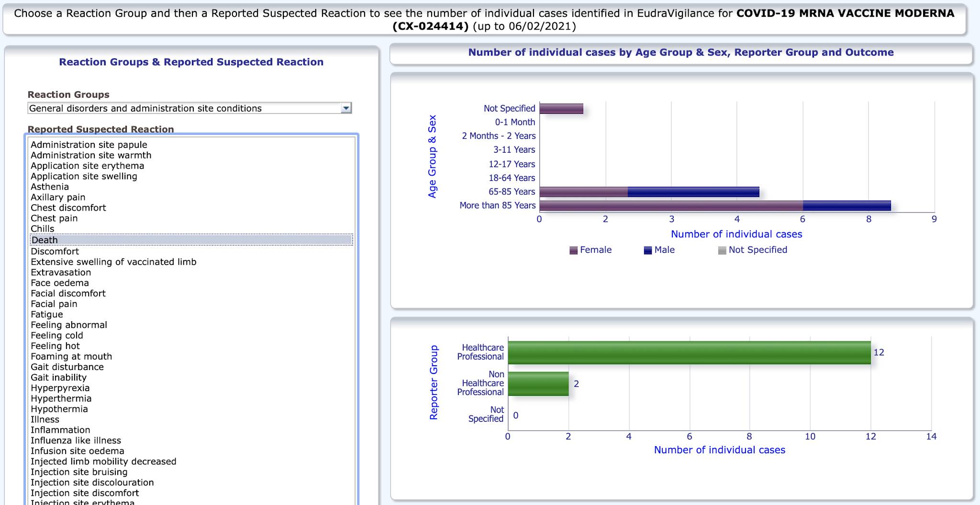Image resolution: width=980 pixels, height=505 pixels.
Task: Select 'Facial discomfort' reaction
Action: pos(68,293)
